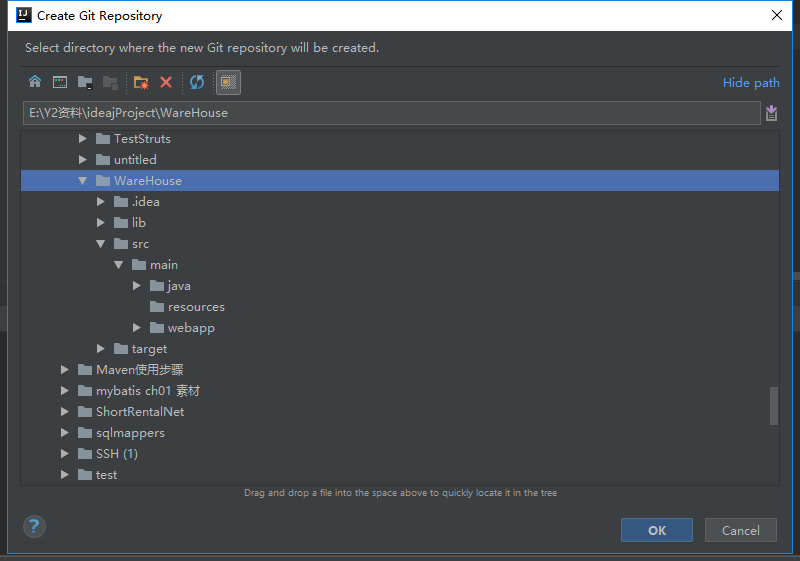Image resolution: width=800 pixels, height=561 pixels.
Task: Open the Help question mark button
Action: point(34,526)
